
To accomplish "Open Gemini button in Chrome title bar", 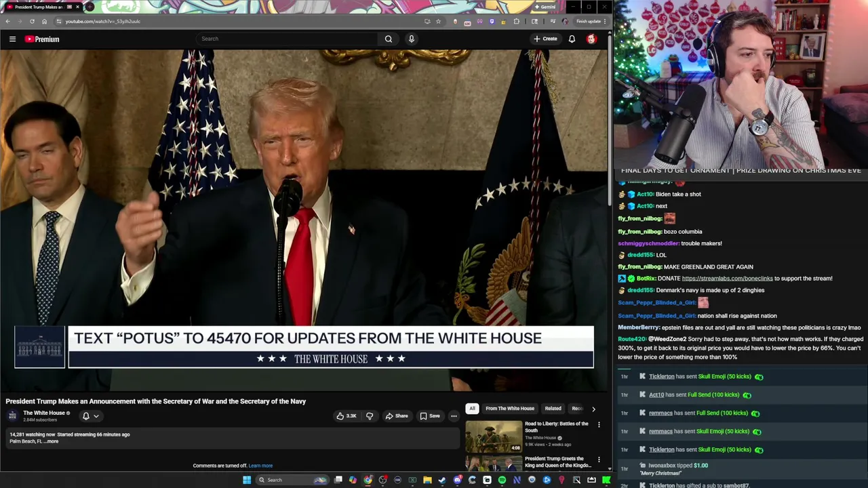I will (545, 7).
